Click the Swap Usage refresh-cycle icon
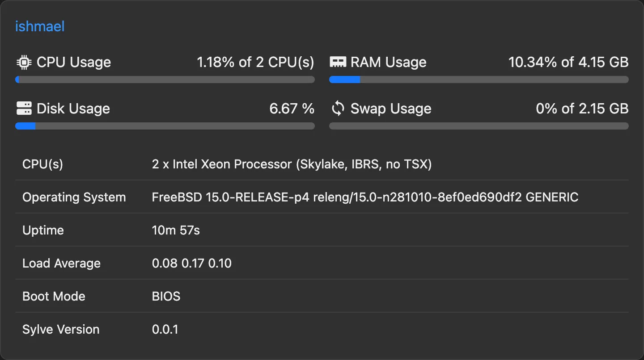This screenshot has height=360, width=644. coord(337,109)
